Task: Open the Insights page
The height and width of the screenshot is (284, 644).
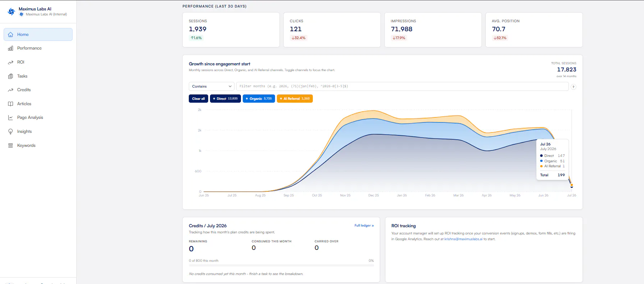Action: (38, 131)
